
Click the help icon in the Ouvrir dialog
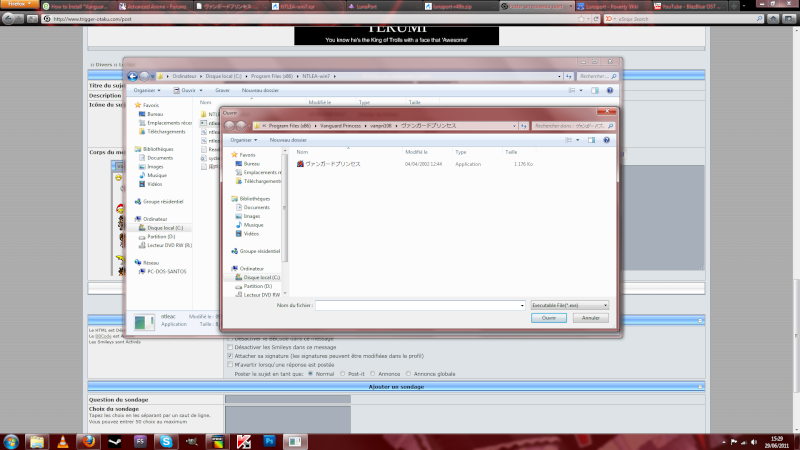coord(607,140)
